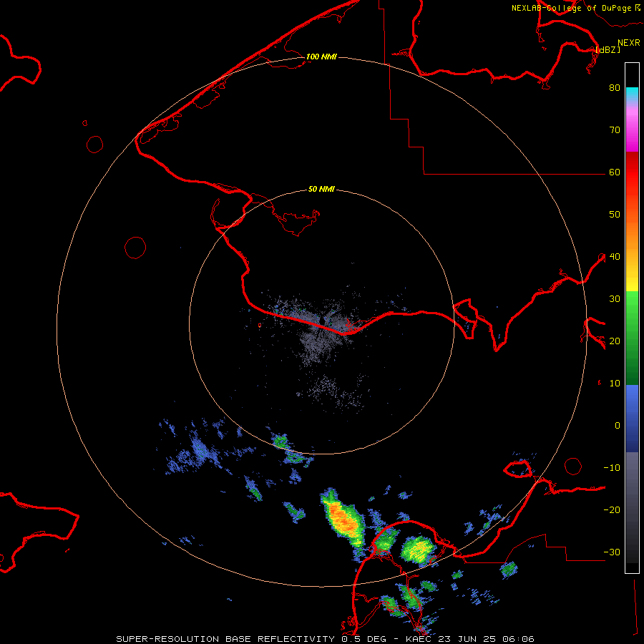Screen dimensions: 644x644
Task: Click the 60 value on the dBZ scale
Action: (615, 172)
